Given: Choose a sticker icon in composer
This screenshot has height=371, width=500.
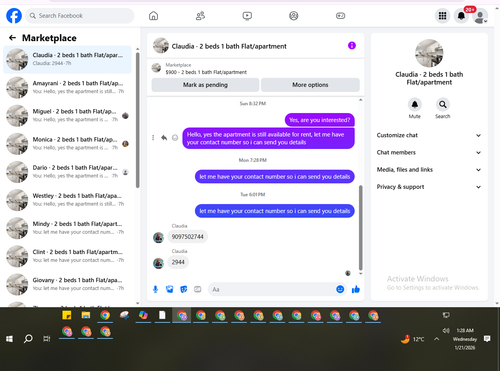Looking at the screenshot, I should click(184, 289).
